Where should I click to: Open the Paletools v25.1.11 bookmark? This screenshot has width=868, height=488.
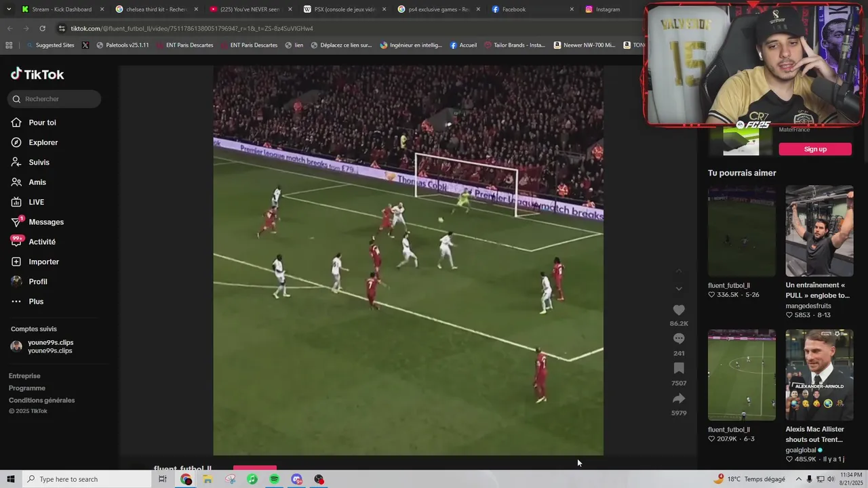click(x=123, y=45)
